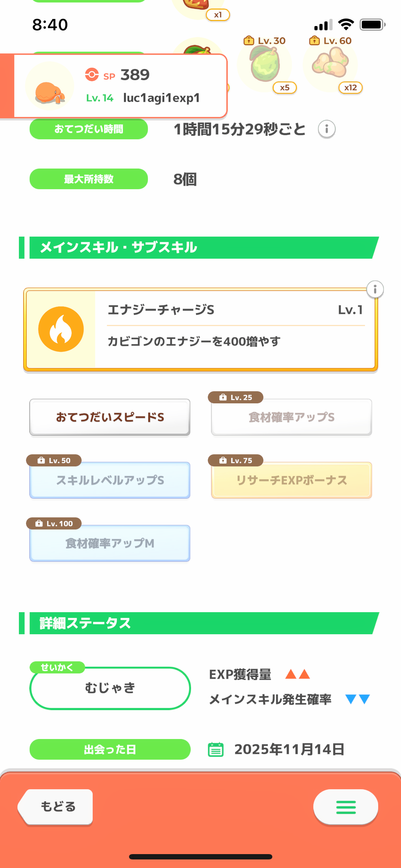Image resolution: width=401 pixels, height=868 pixels.
Task: Open main skill info icon
Action: tap(375, 289)
